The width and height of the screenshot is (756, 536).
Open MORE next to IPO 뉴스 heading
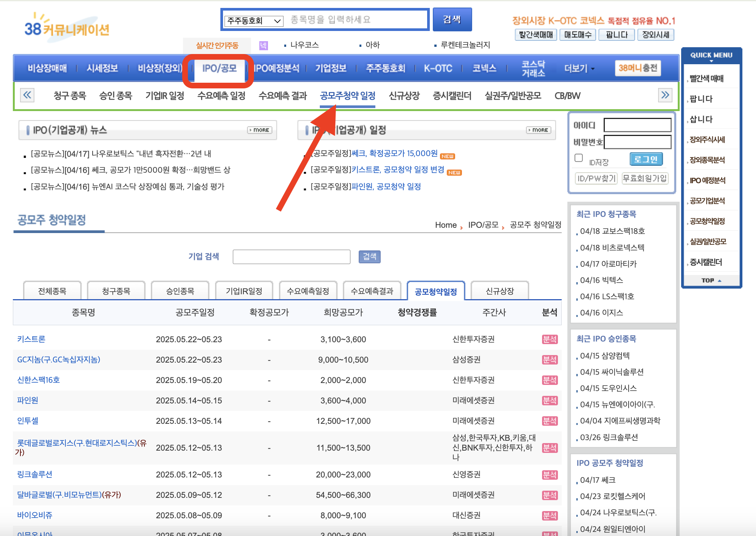260,130
